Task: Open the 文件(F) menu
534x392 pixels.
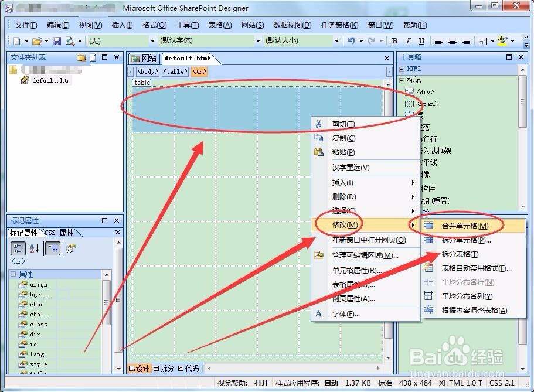Action: click(26, 25)
